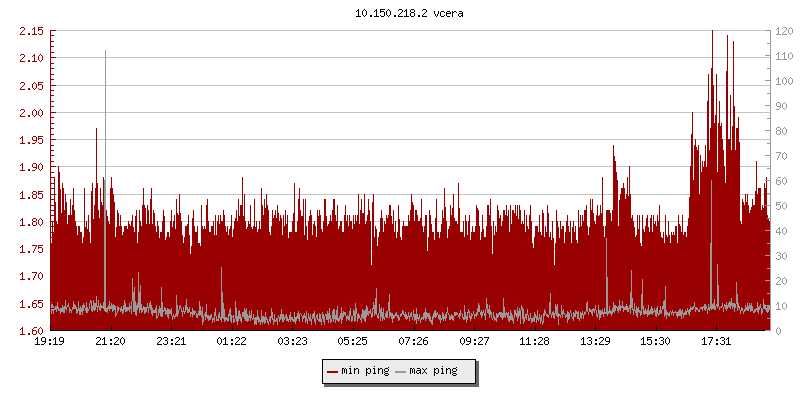Click the 17:31 time axis label
The image size is (800, 400).
click(716, 342)
